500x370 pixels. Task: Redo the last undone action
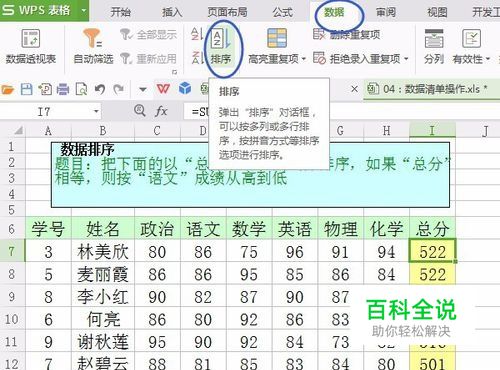pos(118,89)
